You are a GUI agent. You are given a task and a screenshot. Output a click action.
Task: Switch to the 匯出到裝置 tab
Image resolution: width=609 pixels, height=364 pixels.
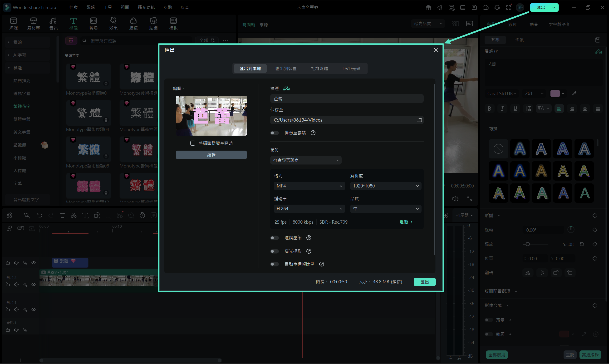point(286,69)
